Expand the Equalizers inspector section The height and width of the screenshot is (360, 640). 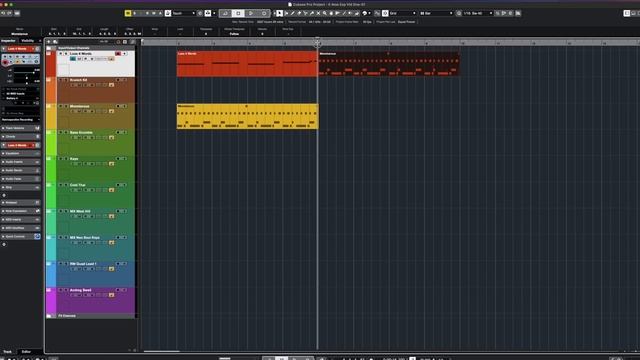click(x=20, y=153)
